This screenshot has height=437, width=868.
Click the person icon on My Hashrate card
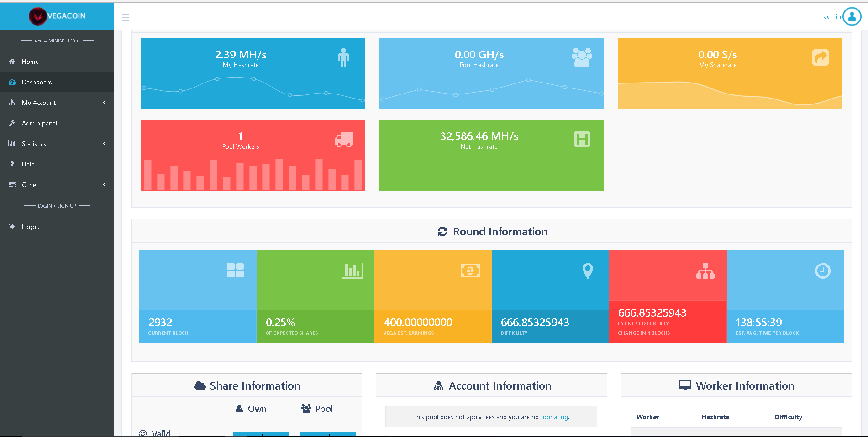tap(343, 57)
